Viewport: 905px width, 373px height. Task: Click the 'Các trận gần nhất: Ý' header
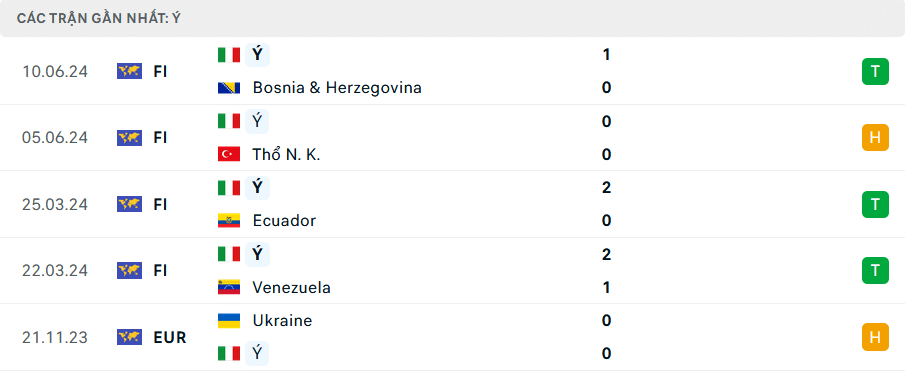[x=99, y=18]
